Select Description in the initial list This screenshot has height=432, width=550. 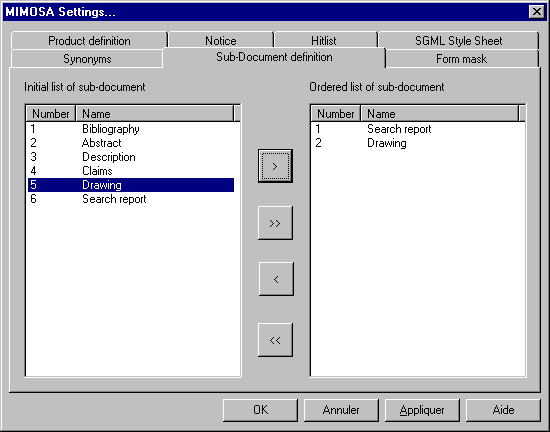pos(131,157)
